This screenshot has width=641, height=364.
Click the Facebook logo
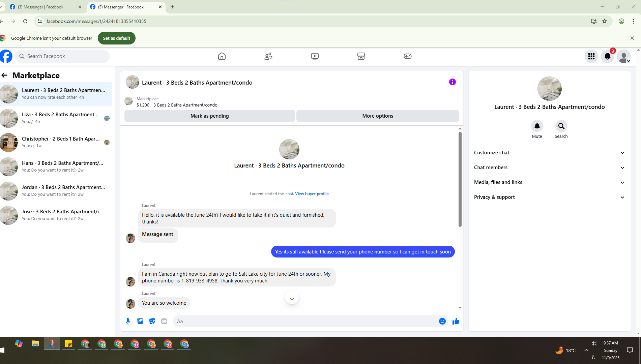(6, 56)
